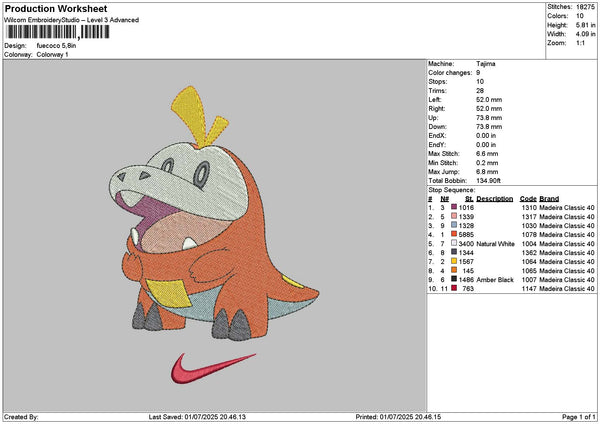Select the pink swatch beside thread 1339
The image size is (600, 424).
(x=454, y=216)
